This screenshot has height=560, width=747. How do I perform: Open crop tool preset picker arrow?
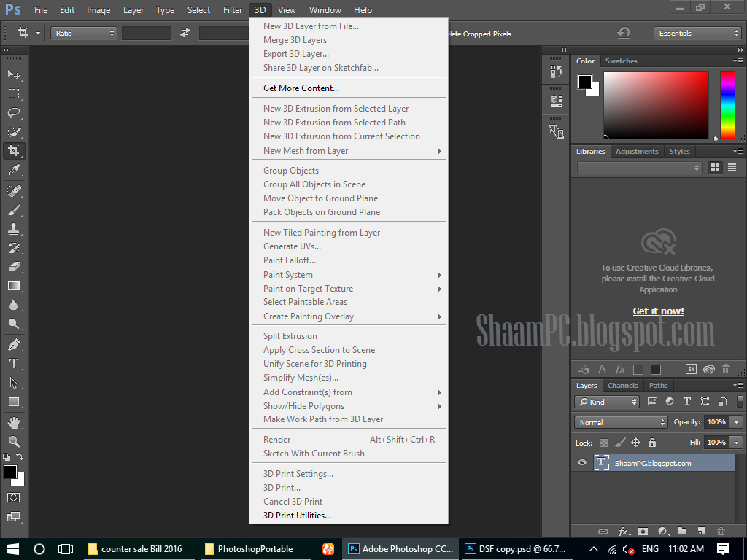point(38,34)
